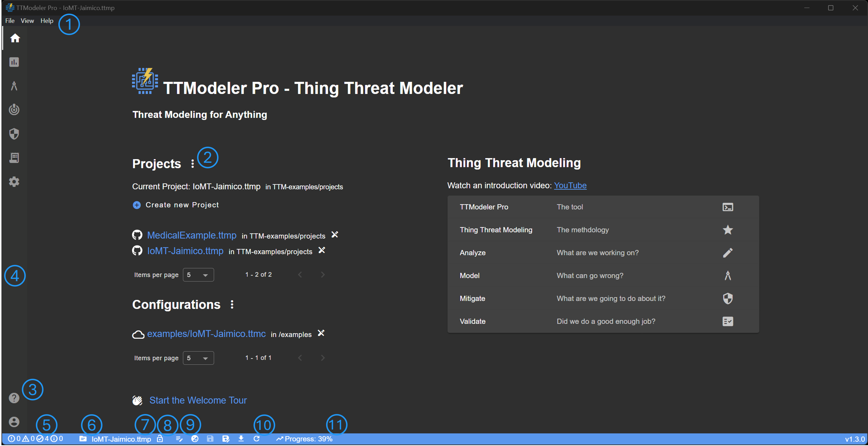Open Projects items per page dropdown
The image size is (868, 446).
pyautogui.click(x=198, y=275)
